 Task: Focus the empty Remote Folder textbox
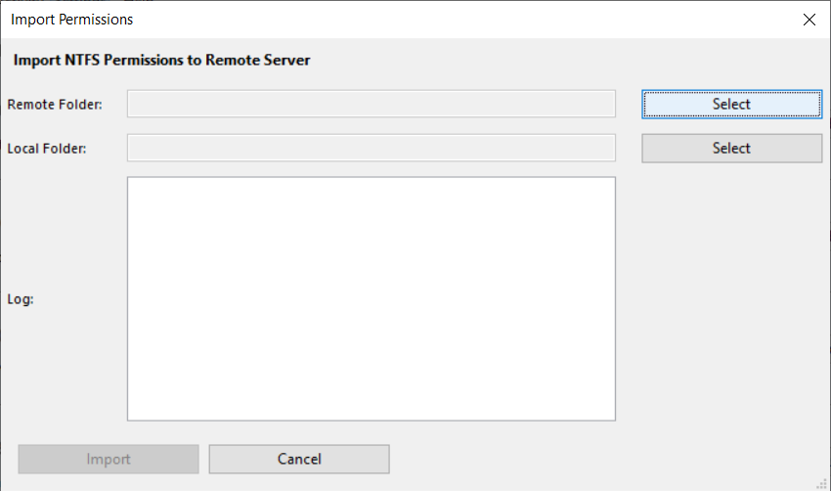click(371, 104)
